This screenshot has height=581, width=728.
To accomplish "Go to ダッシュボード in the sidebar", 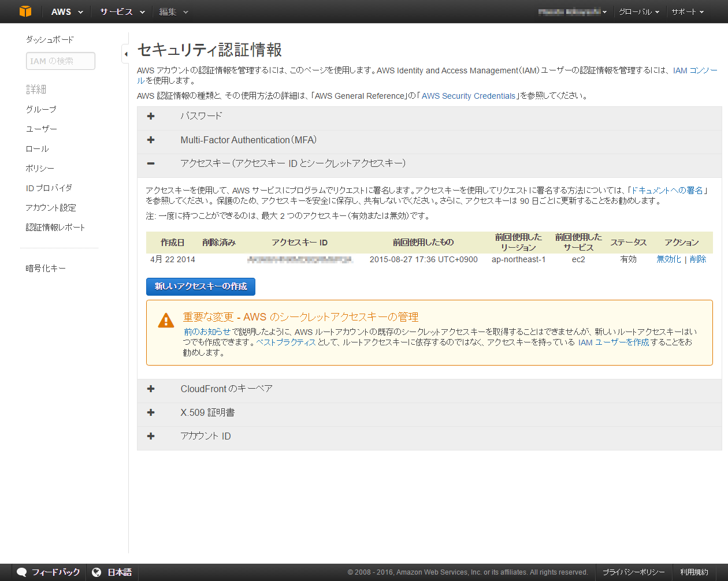I will (x=50, y=39).
